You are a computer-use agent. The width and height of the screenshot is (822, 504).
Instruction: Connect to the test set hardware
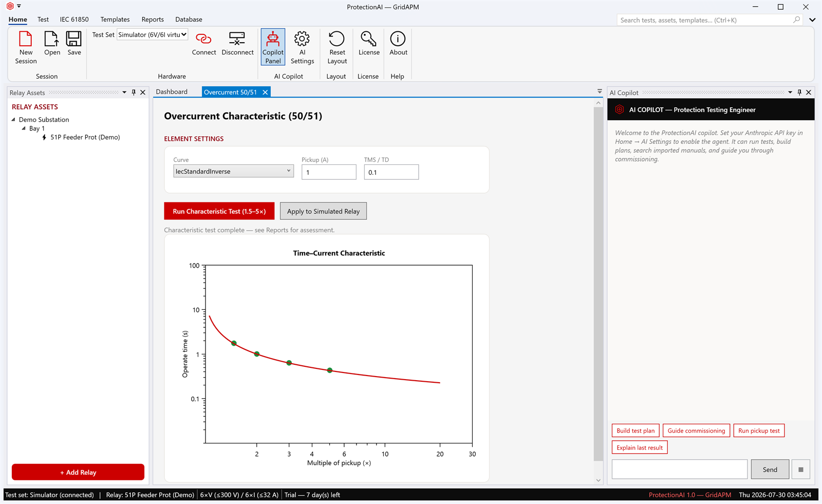204,44
